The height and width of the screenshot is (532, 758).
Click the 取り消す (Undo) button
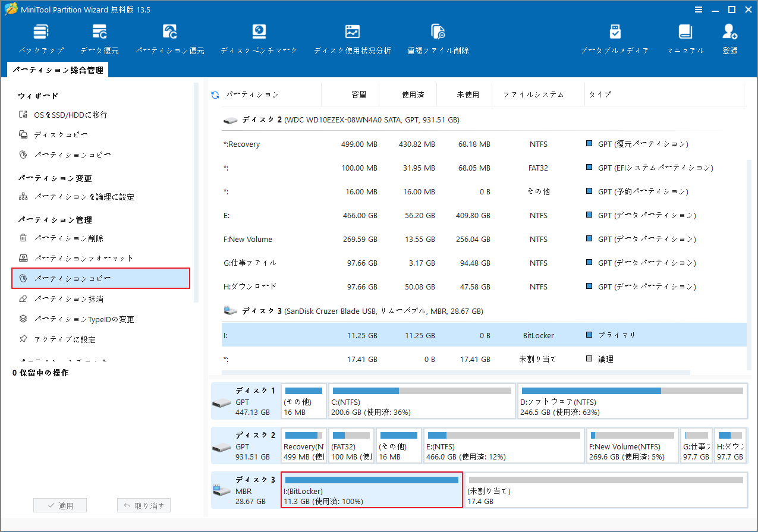pos(144,505)
